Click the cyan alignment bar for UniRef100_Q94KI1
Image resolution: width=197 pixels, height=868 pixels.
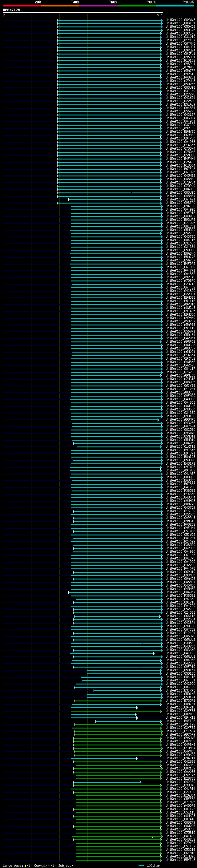[x=104, y=758]
